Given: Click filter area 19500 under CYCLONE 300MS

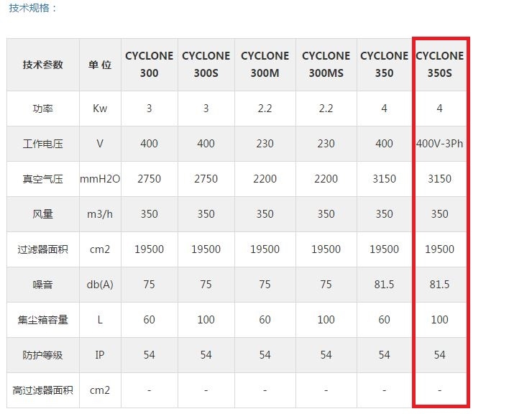Looking at the screenshot, I should tap(326, 249).
